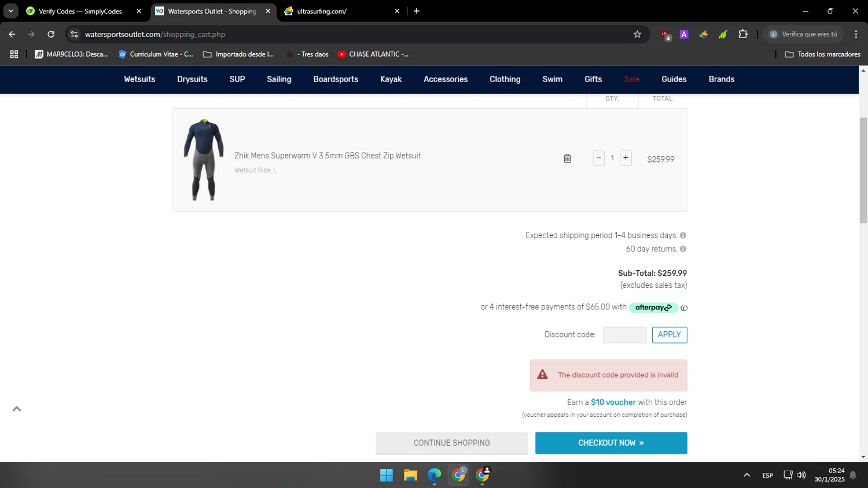Open File Explorer from taskbar
The width and height of the screenshot is (868, 488).
pyautogui.click(x=411, y=475)
